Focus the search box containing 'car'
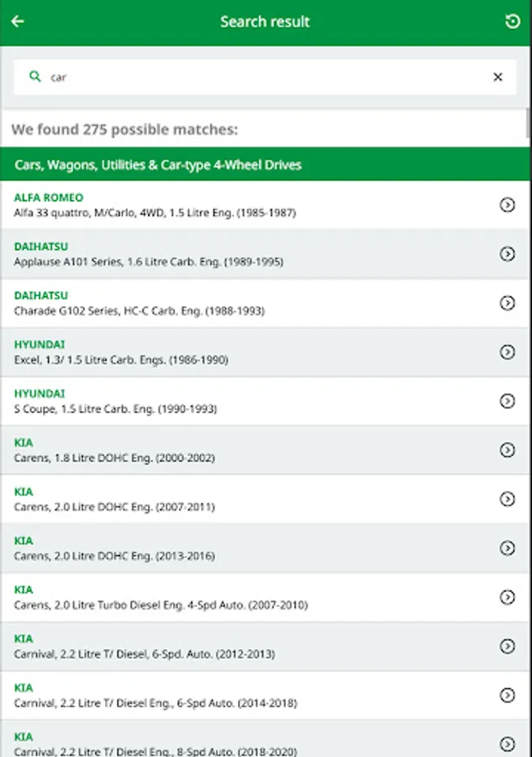The height and width of the screenshot is (757, 532). 265,77
